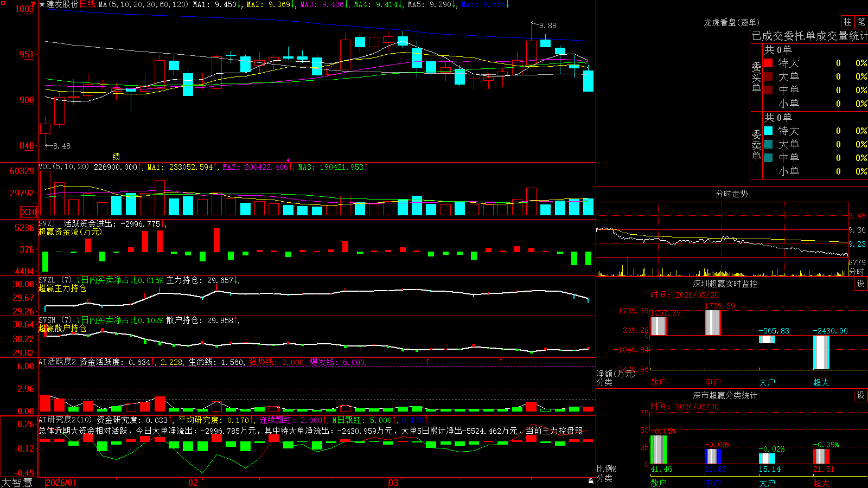Click the 爆发线: 6.000 label
Image resolution: width=868 pixels, height=488 pixels.
[x=338, y=362]
